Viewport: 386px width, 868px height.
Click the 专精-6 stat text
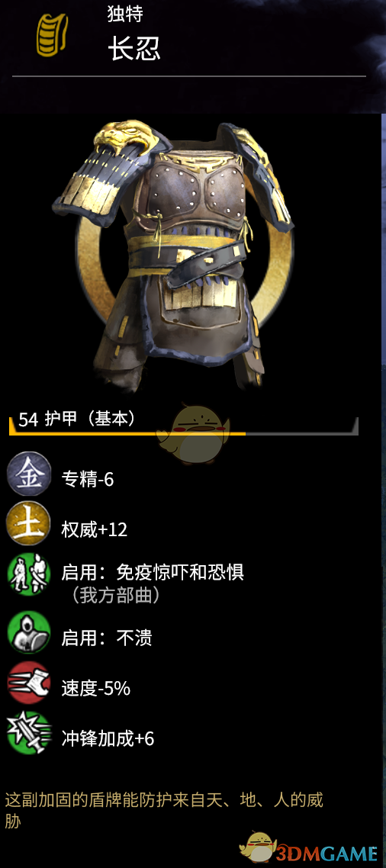pyautogui.click(x=88, y=480)
